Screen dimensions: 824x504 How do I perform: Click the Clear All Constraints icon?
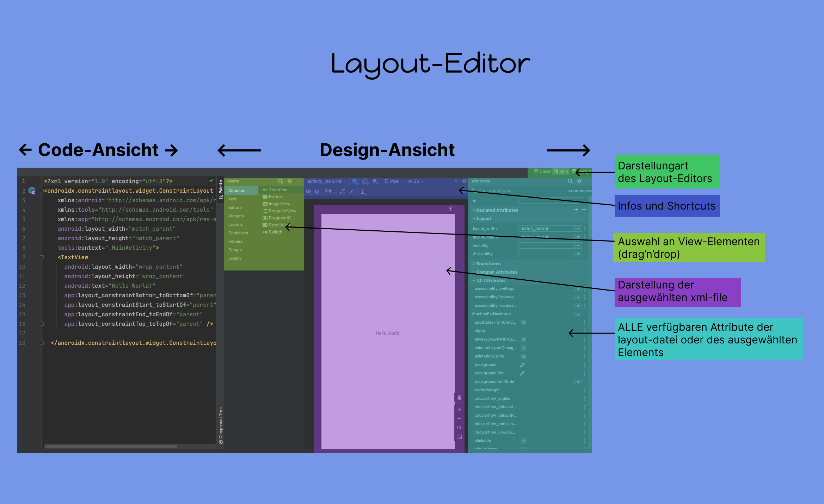click(342, 191)
